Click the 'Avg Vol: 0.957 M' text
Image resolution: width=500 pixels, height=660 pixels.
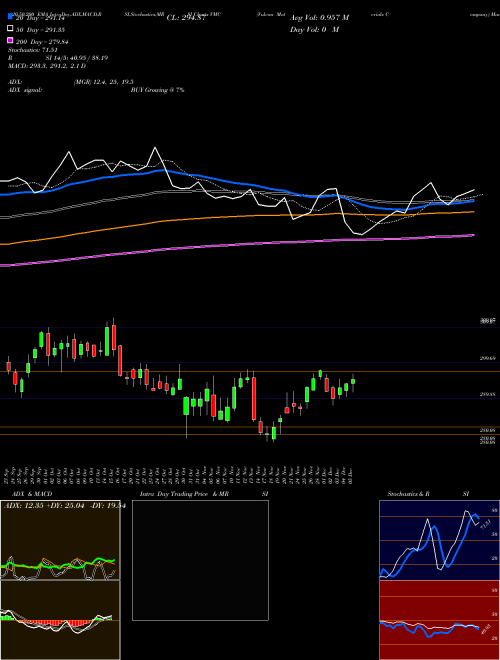pos(319,18)
